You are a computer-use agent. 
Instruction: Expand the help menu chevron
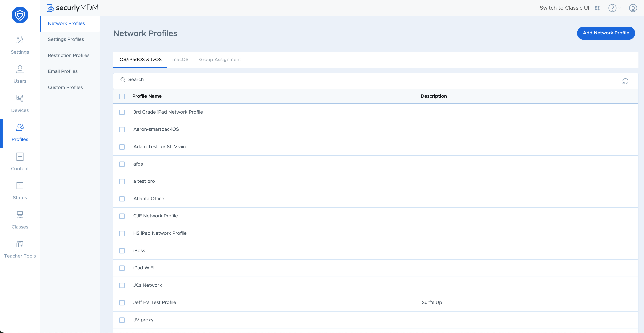(x=620, y=8)
